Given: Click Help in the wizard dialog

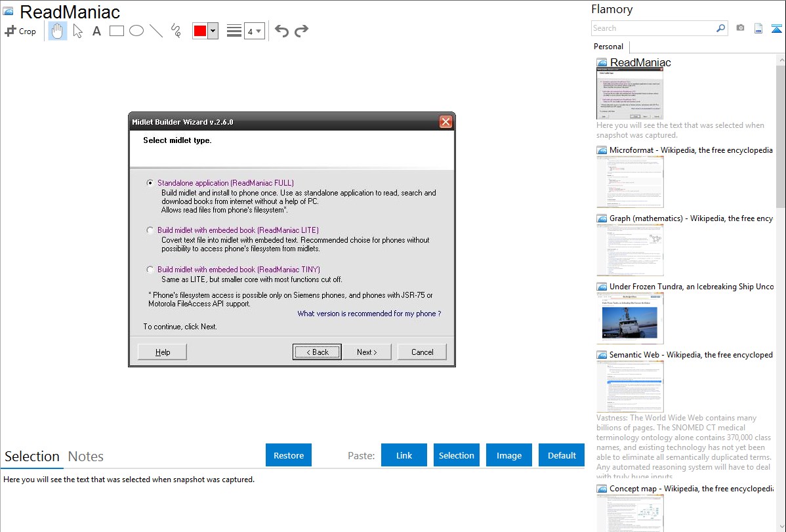Looking at the screenshot, I should click(x=163, y=352).
